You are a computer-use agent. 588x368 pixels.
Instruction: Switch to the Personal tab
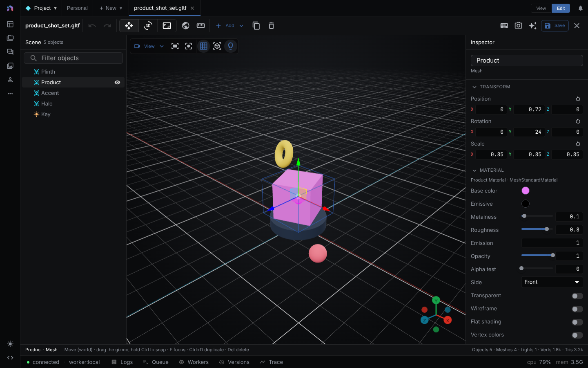[x=77, y=8]
